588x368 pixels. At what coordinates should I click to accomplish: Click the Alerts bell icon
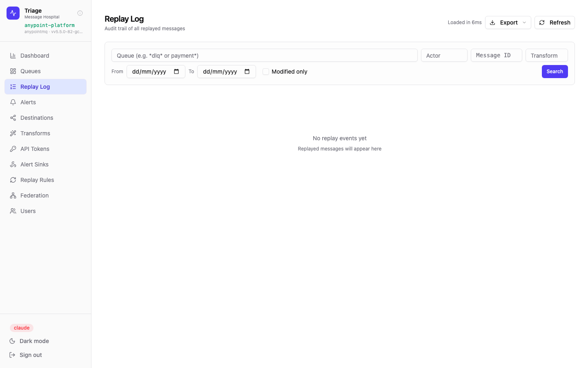coord(13,102)
